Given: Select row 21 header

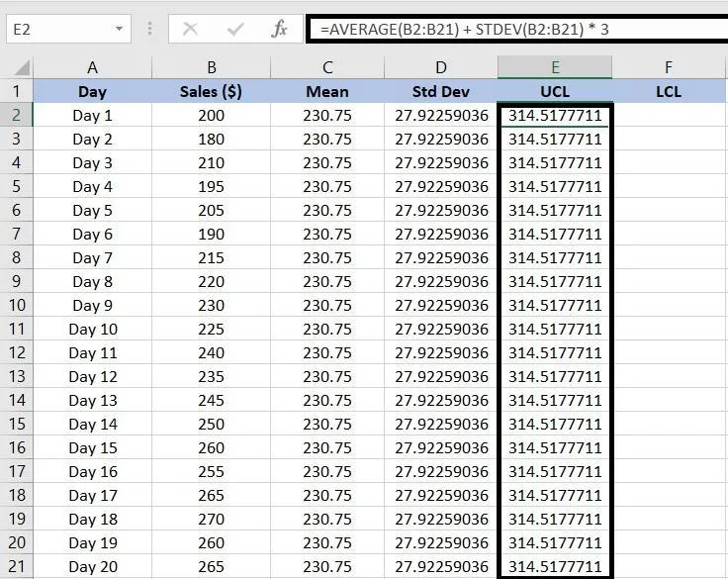Looking at the screenshot, I should click(16, 566).
